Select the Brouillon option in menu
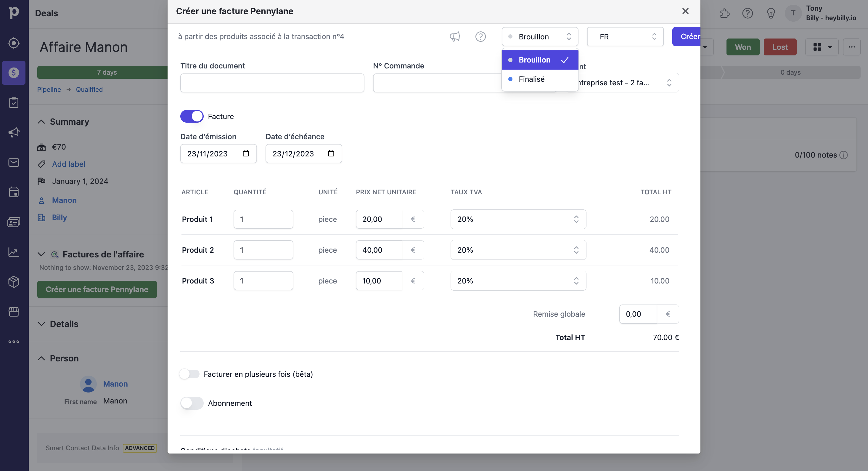 coord(540,60)
